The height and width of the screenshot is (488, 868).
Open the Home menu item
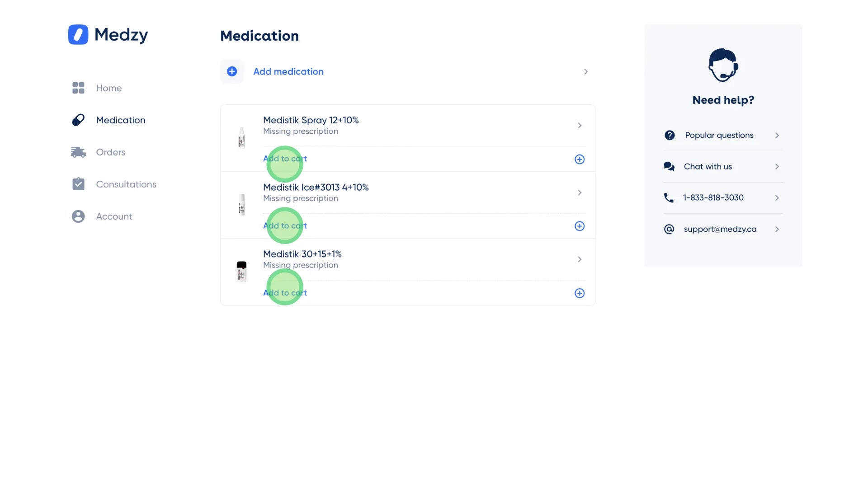click(108, 88)
